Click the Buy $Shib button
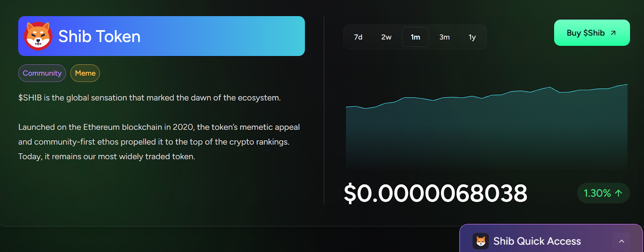Viewport: 644px width, 252px height. (592, 33)
